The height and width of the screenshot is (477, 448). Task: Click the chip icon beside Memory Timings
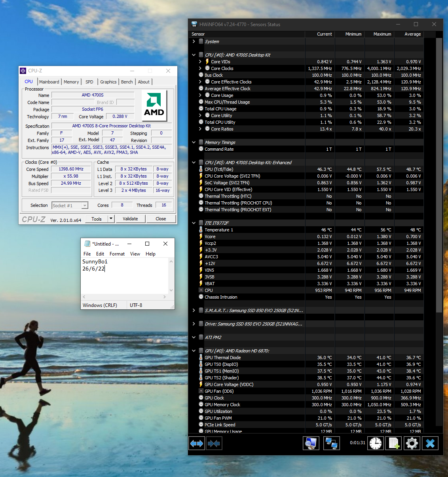(x=201, y=142)
